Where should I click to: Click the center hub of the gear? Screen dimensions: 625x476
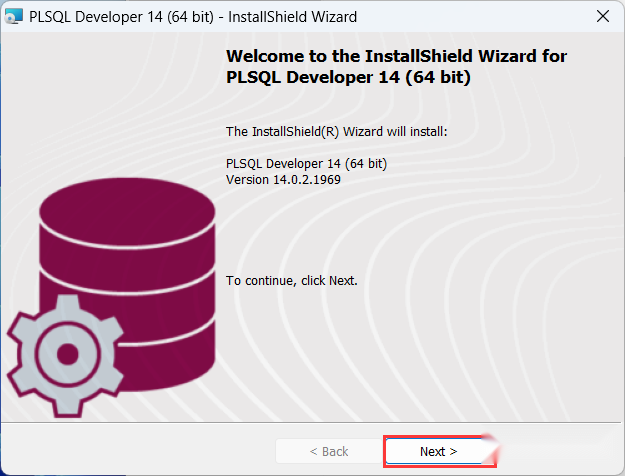pos(68,354)
